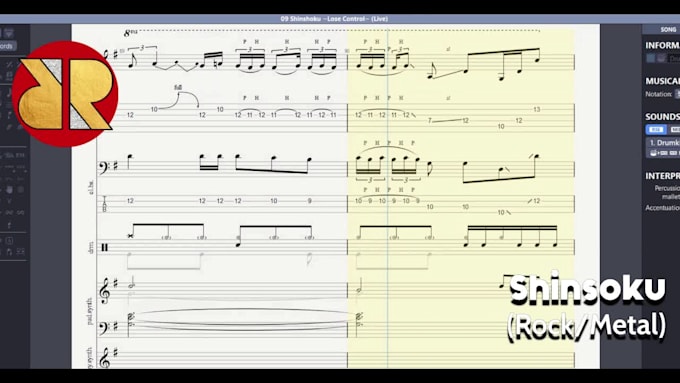Viewport: 680px width, 383px height.
Task: Click the 8va marking above the top staff
Action: [130, 33]
